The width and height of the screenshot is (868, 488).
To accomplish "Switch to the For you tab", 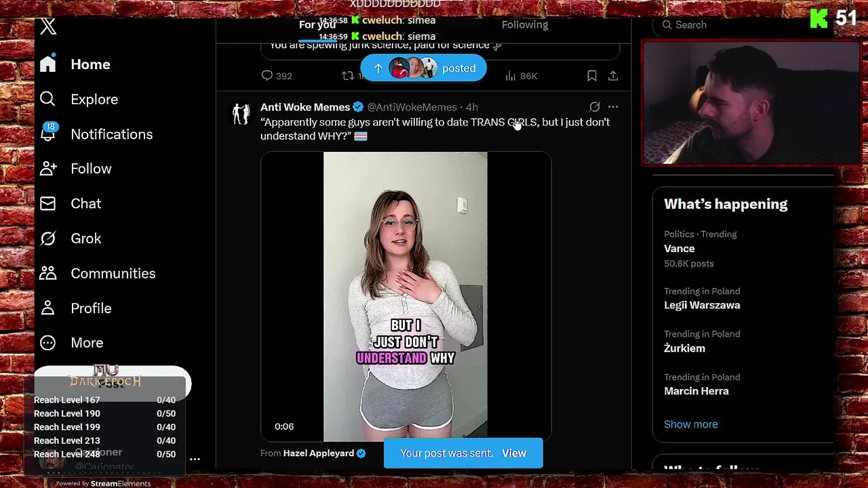I will coord(317,24).
